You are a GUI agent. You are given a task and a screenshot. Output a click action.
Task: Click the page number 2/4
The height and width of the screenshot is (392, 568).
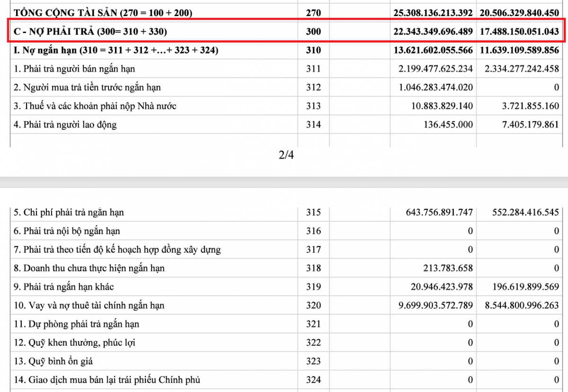[287, 155]
